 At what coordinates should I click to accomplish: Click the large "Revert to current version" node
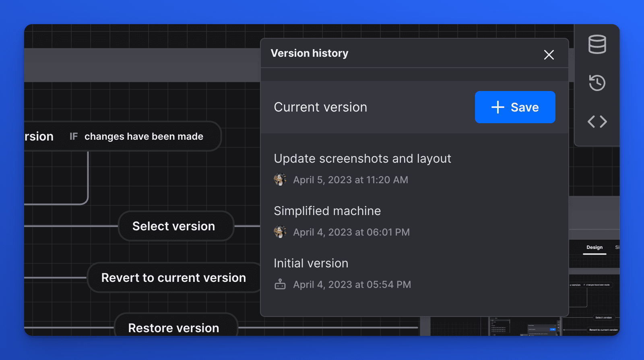click(173, 278)
